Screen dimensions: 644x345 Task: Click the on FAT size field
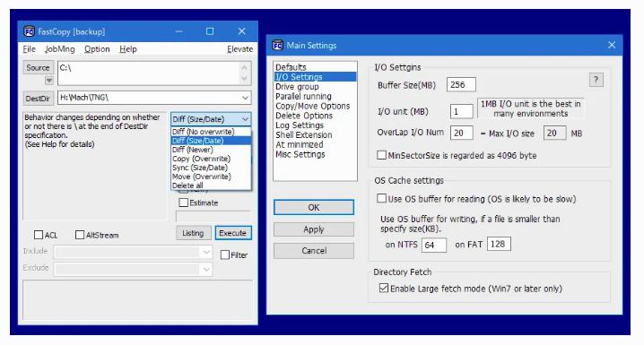point(499,244)
